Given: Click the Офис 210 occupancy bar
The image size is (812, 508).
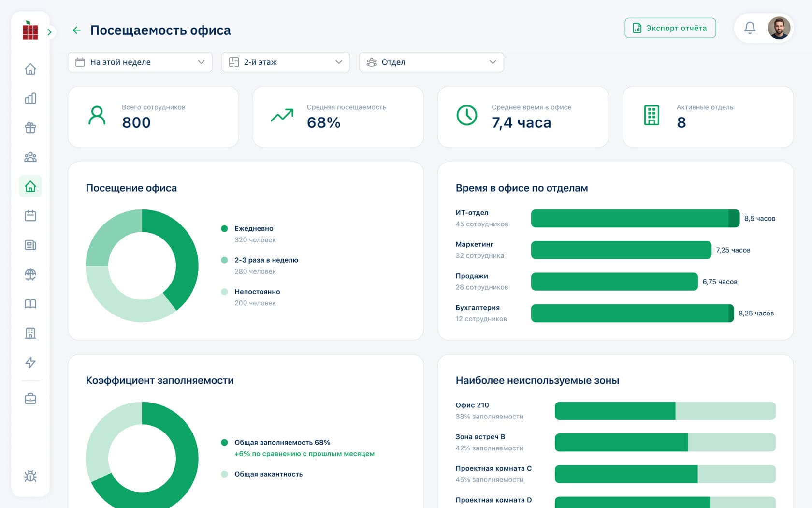Looking at the screenshot, I should [x=665, y=411].
